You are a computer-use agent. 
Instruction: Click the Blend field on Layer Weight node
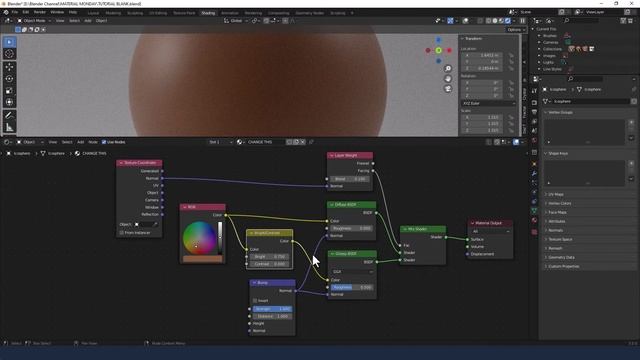(x=350, y=179)
